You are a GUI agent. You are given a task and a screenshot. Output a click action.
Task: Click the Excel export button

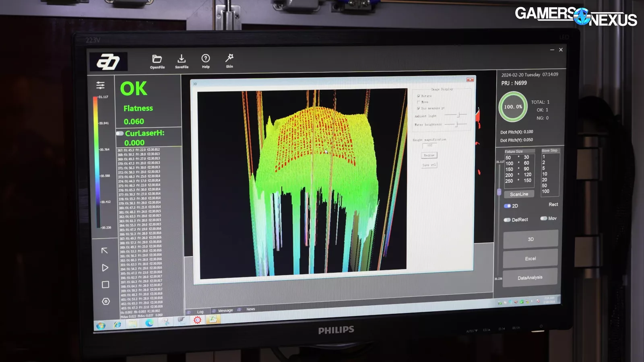[x=530, y=259]
